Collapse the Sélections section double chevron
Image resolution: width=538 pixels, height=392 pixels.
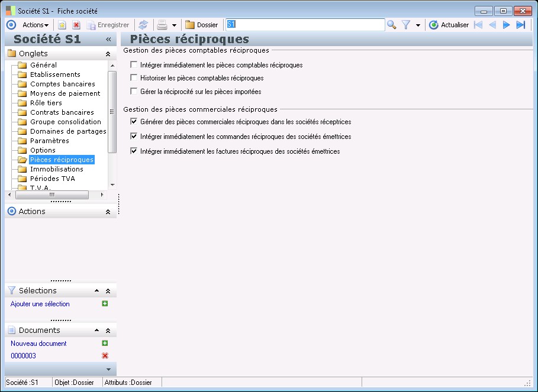pyautogui.click(x=108, y=291)
